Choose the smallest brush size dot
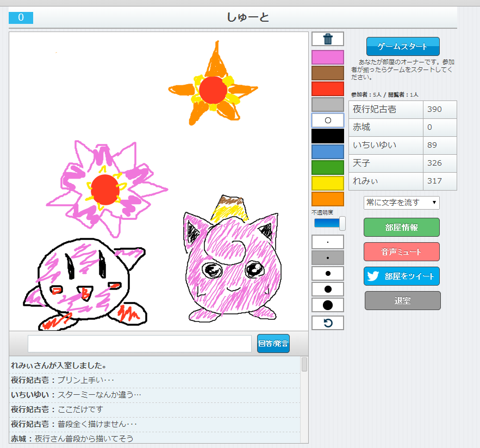Image resolution: width=480 pixels, height=448 pixels. (328, 242)
